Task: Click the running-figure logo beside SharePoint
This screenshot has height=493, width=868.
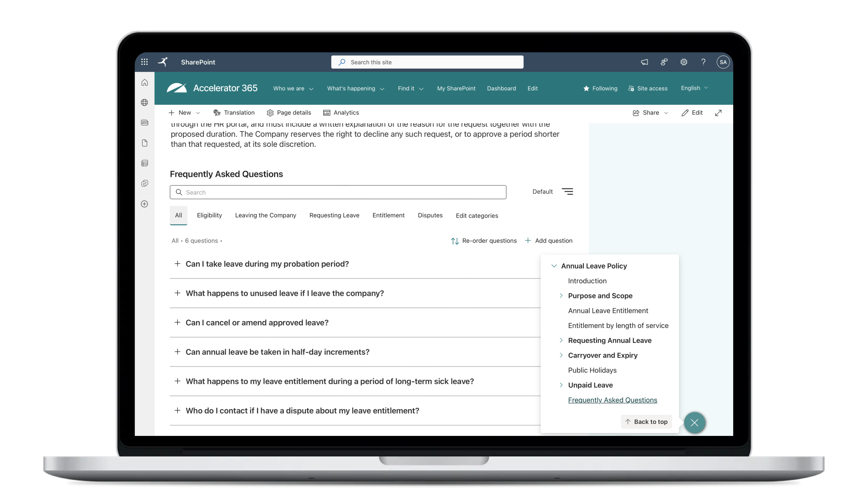Action: point(163,62)
